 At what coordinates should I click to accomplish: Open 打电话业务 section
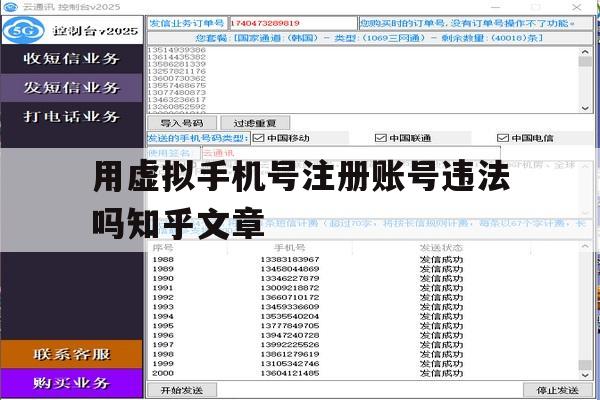pos(72,116)
